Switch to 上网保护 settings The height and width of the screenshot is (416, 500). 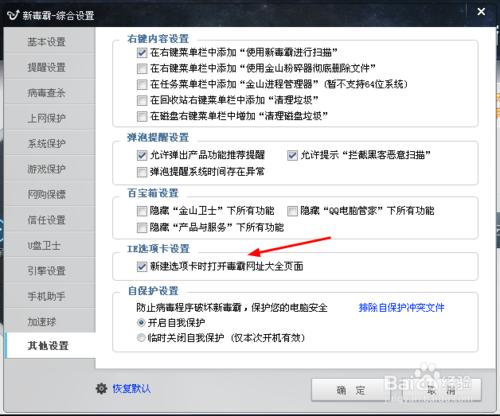coord(50,118)
